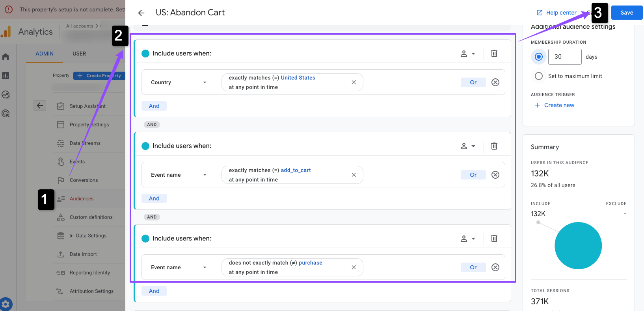The height and width of the screenshot is (311, 644).
Task: Clear the United States filter with X
Action: point(354,82)
